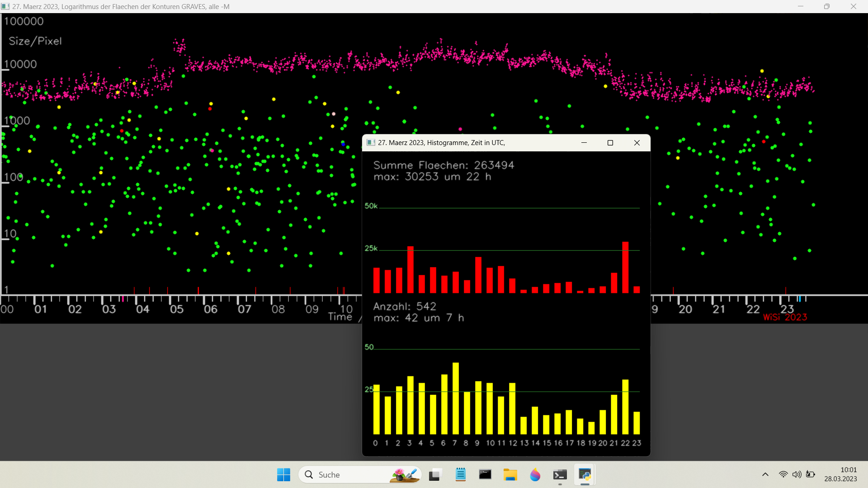Click the Suche search box in taskbar

360,474
